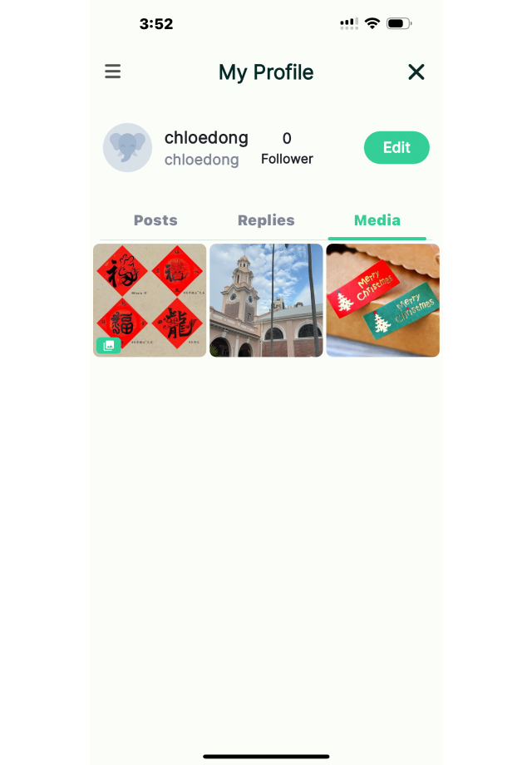The image size is (532, 765).
Task: Tap the home indicator bar
Action: click(266, 757)
